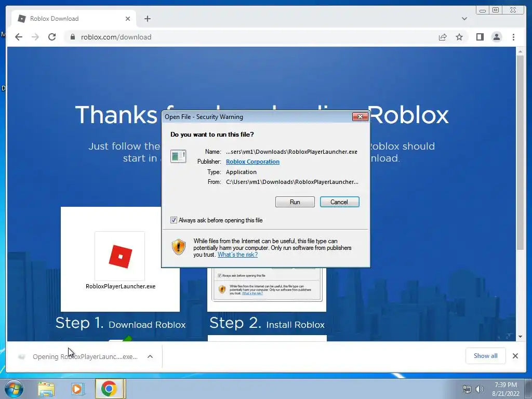The width and height of the screenshot is (532, 399).
Task: Open a new tab with plus button
Action: 147,19
